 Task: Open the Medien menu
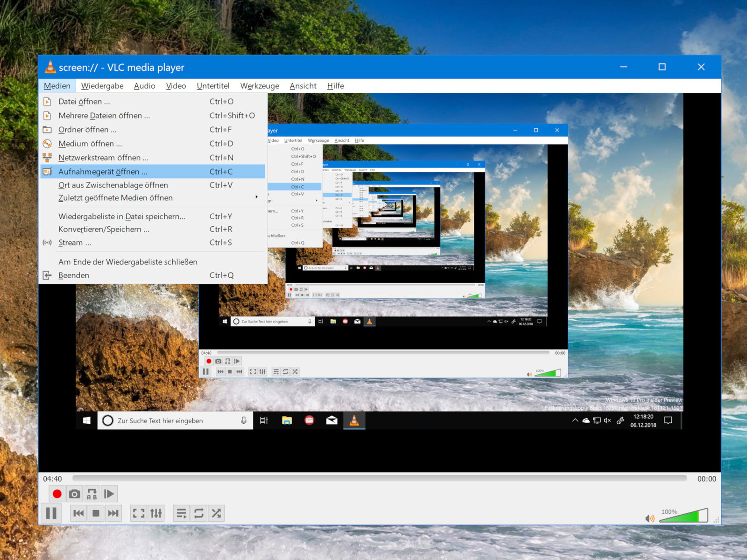(57, 86)
